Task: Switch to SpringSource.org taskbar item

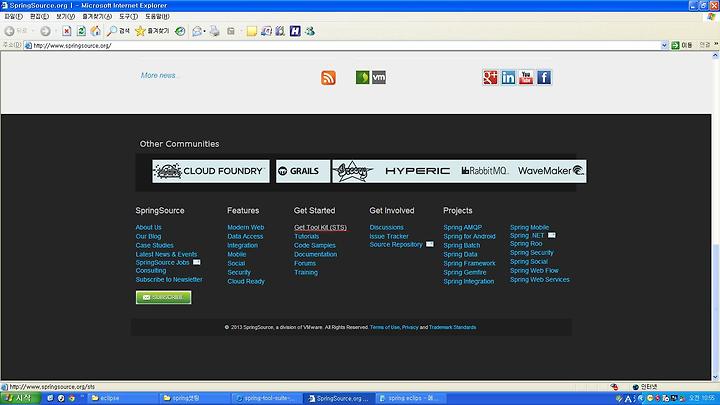Action: 339,398
